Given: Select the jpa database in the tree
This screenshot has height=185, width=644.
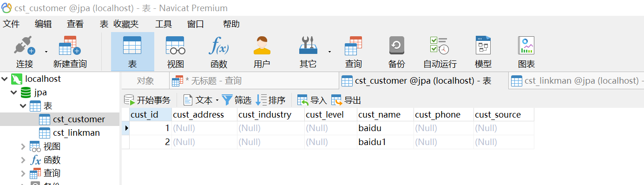Looking at the screenshot, I should pyautogui.click(x=40, y=92).
